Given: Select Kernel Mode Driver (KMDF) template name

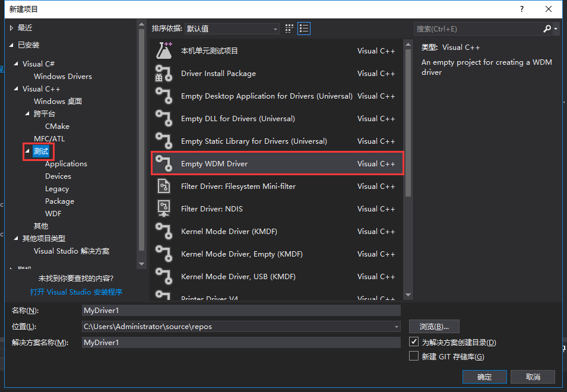Looking at the screenshot, I should (x=229, y=232).
